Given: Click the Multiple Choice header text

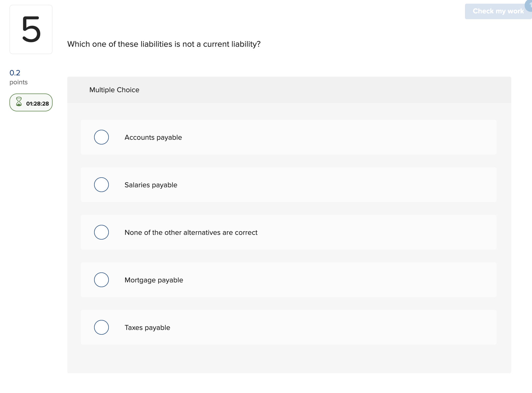Looking at the screenshot, I should coord(114,90).
